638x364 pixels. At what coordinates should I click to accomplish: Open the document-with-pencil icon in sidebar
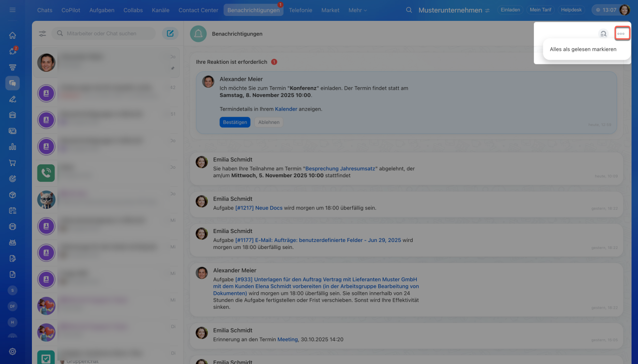[12, 258]
